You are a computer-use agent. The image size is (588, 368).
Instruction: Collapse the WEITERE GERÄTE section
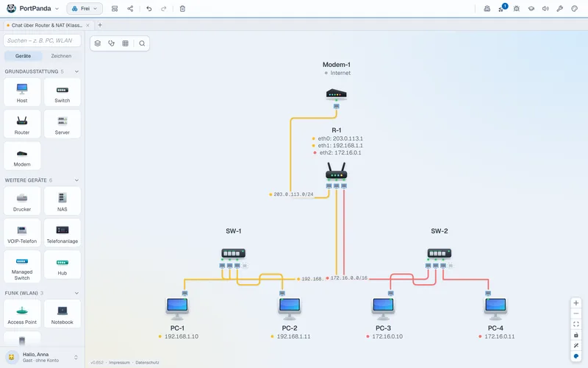(x=77, y=180)
